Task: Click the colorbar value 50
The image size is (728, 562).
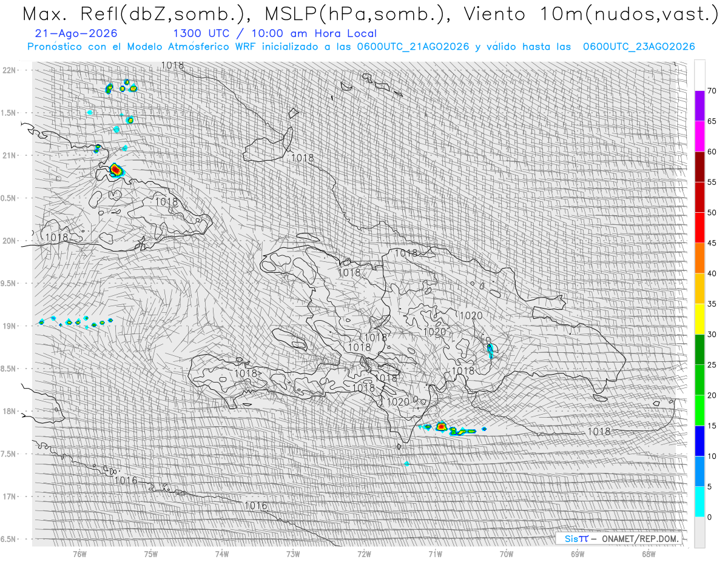Action: 712,213
